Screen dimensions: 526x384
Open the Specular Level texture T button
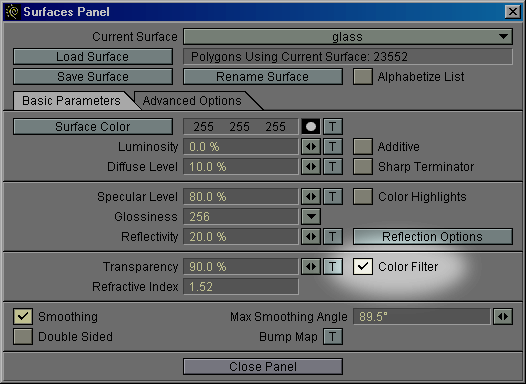pos(333,197)
